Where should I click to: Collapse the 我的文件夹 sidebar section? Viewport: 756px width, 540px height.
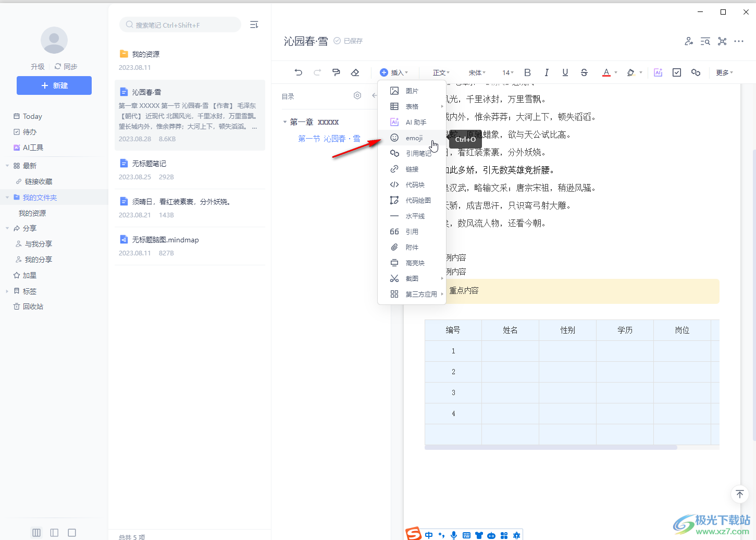click(7, 198)
